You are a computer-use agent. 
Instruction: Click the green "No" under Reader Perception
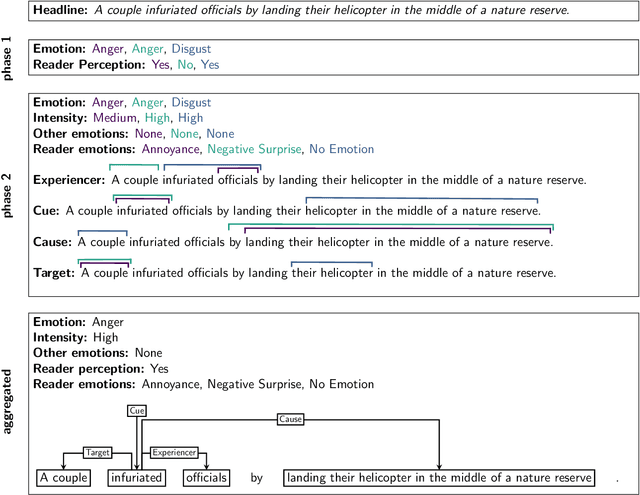coord(186,64)
